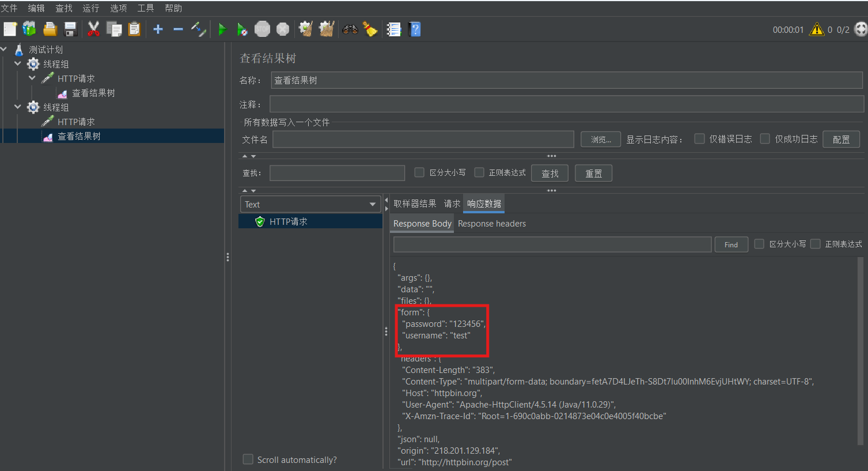This screenshot has height=471, width=868.
Task: Collapse all nodes with minus icon
Action: (x=178, y=29)
